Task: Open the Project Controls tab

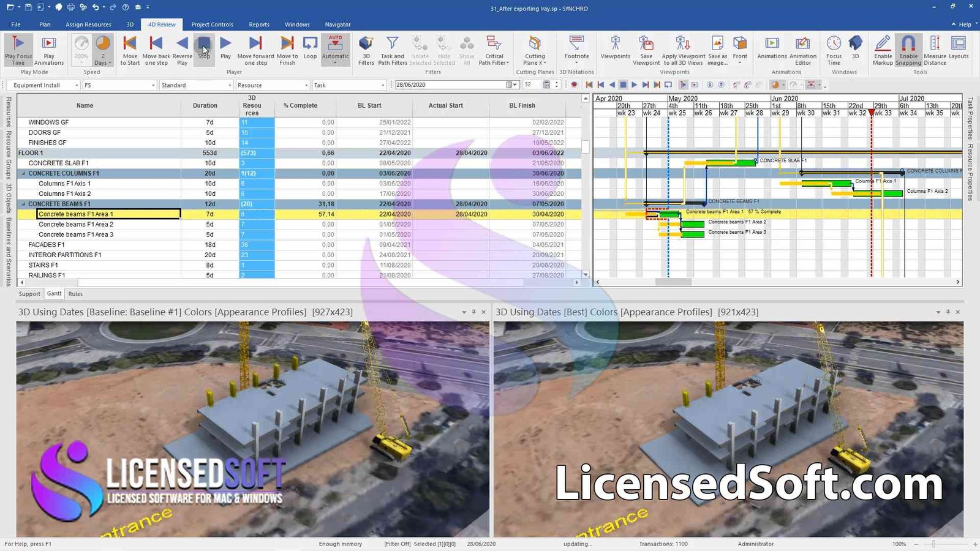Action: 212,24
